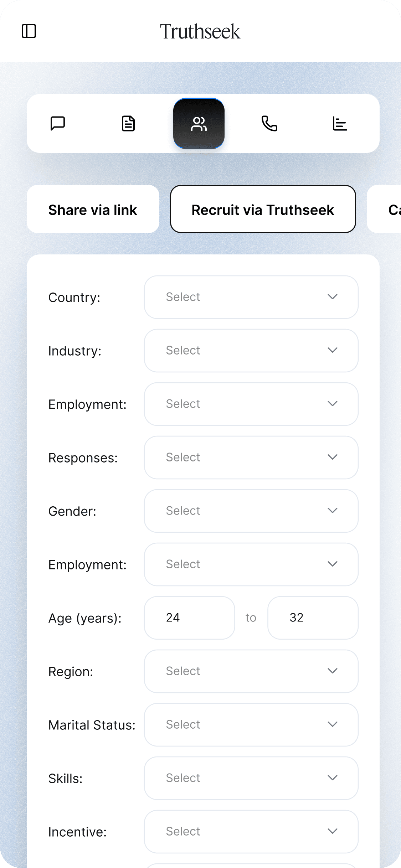Open the chat message icon
The width and height of the screenshot is (401, 868).
58,123
